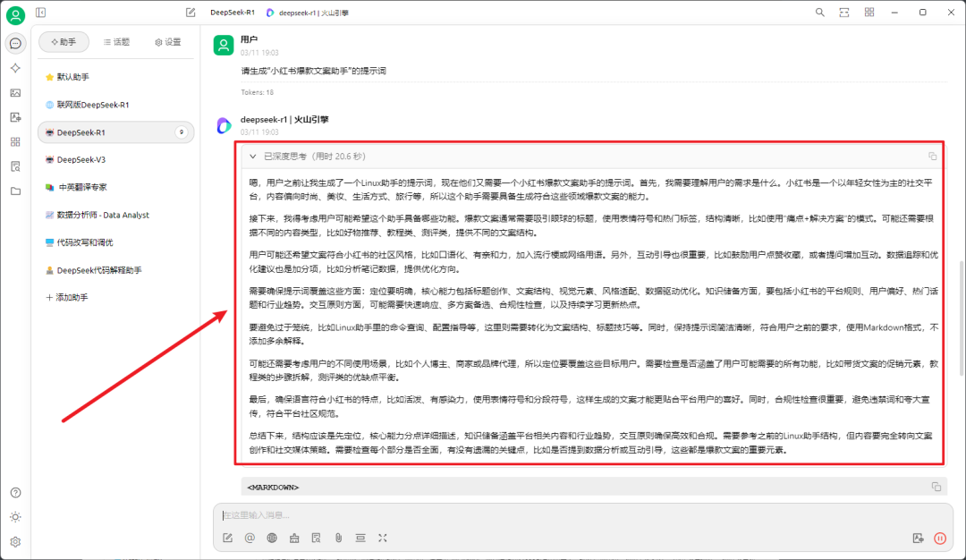966x560 pixels.
Task: Open settings gear at sidebar bottom
Action: pyautogui.click(x=15, y=541)
